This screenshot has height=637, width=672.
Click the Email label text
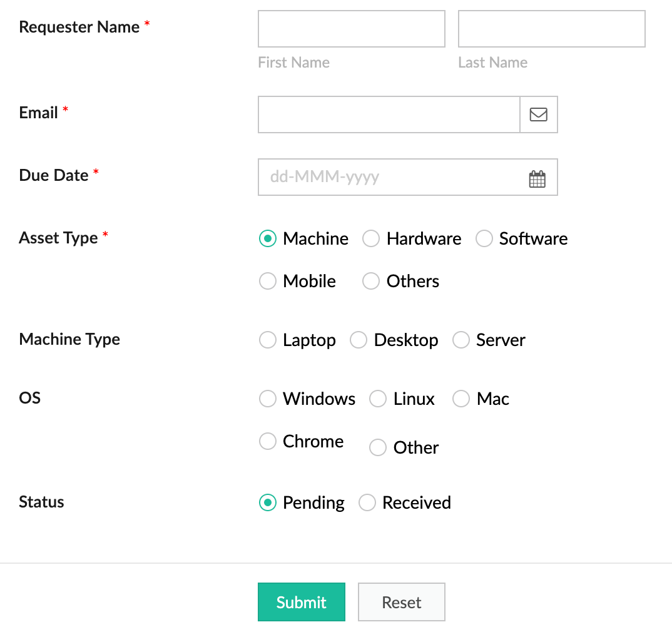38,113
